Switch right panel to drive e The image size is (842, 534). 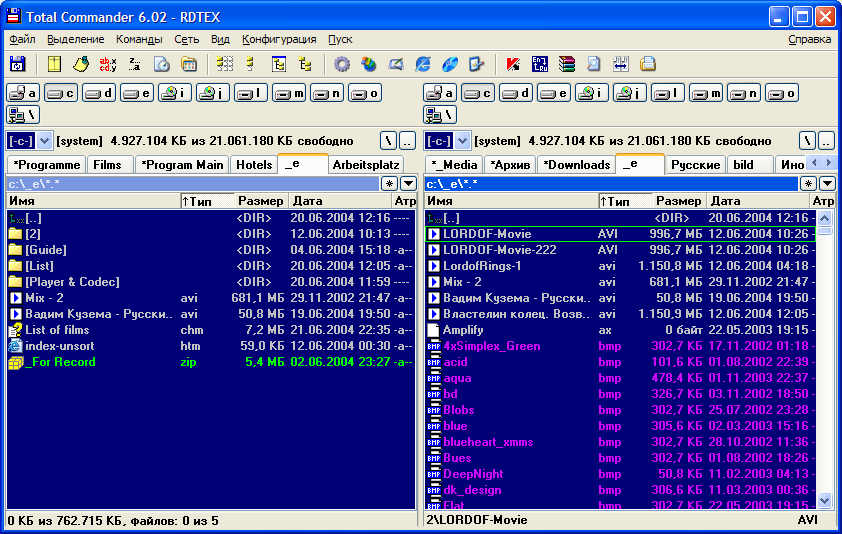pyautogui.click(x=554, y=93)
